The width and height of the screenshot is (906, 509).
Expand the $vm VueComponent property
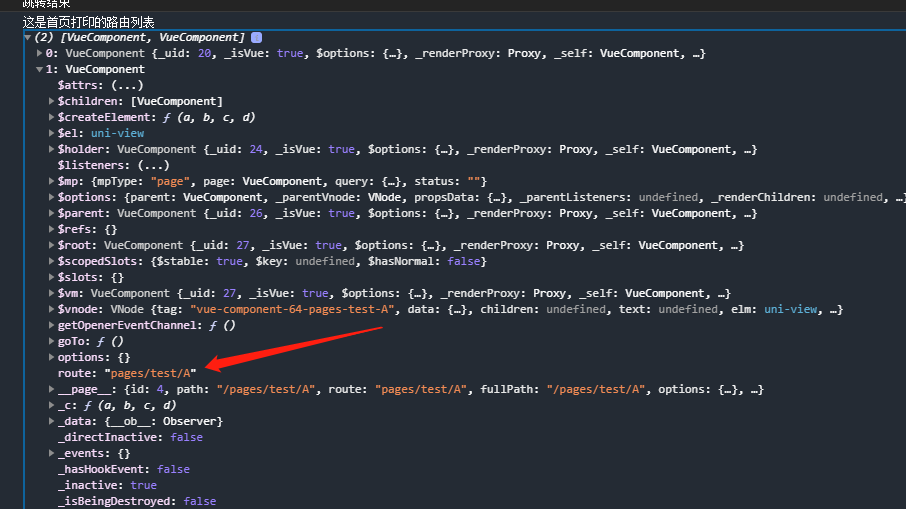tap(51, 293)
